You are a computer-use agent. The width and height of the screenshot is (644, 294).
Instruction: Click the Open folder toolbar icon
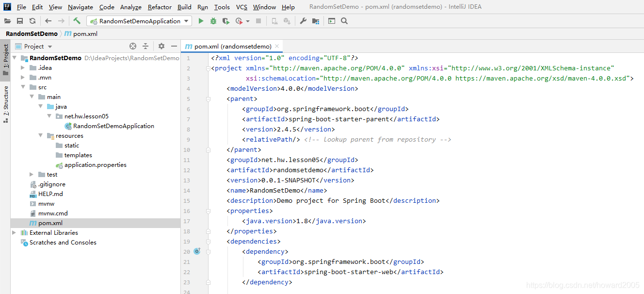(x=7, y=21)
